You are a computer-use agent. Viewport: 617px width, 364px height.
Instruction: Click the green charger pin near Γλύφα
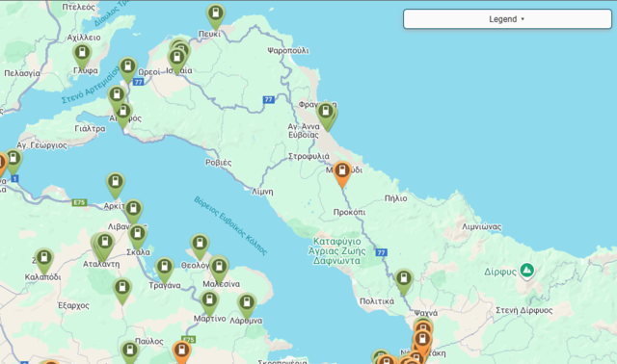pos(82,56)
